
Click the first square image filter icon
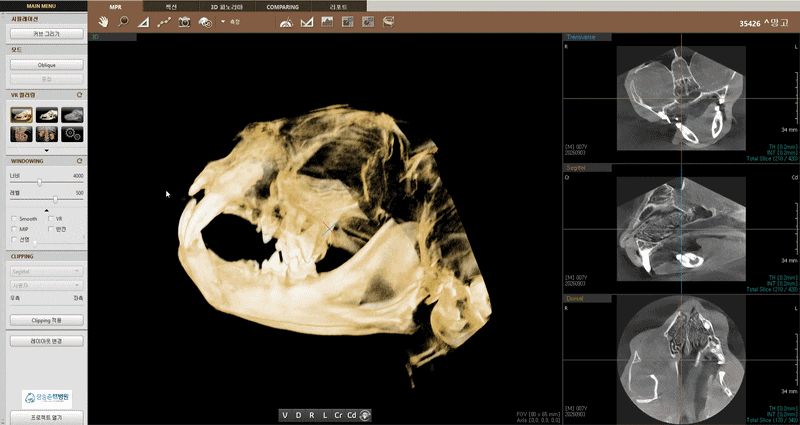click(347, 22)
